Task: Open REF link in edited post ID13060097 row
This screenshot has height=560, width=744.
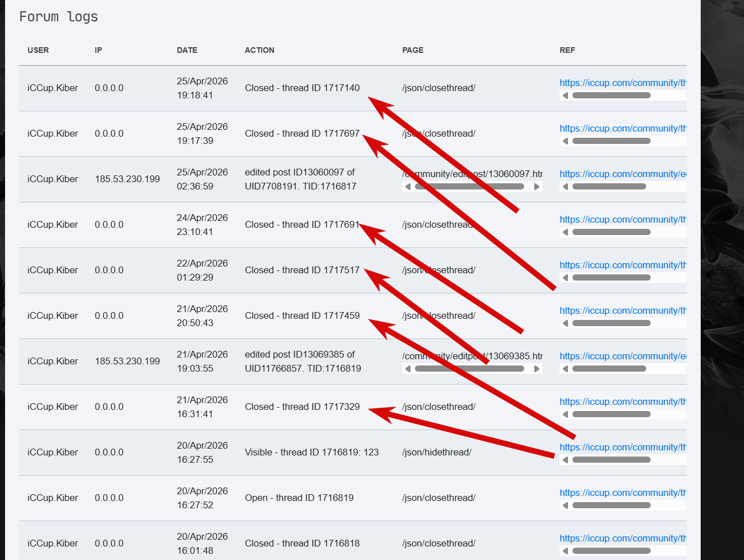Action: (623, 174)
